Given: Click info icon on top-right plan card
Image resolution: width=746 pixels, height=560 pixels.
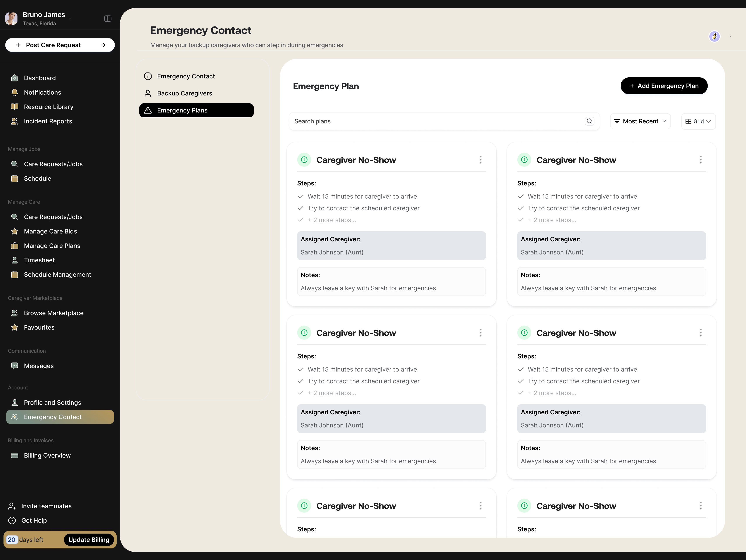Looking at the screenshot, I should [524, 160].
